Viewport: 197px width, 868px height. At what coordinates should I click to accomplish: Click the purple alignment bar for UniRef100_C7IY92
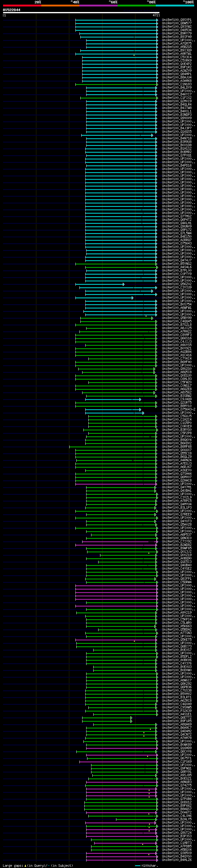pos(120,542)
